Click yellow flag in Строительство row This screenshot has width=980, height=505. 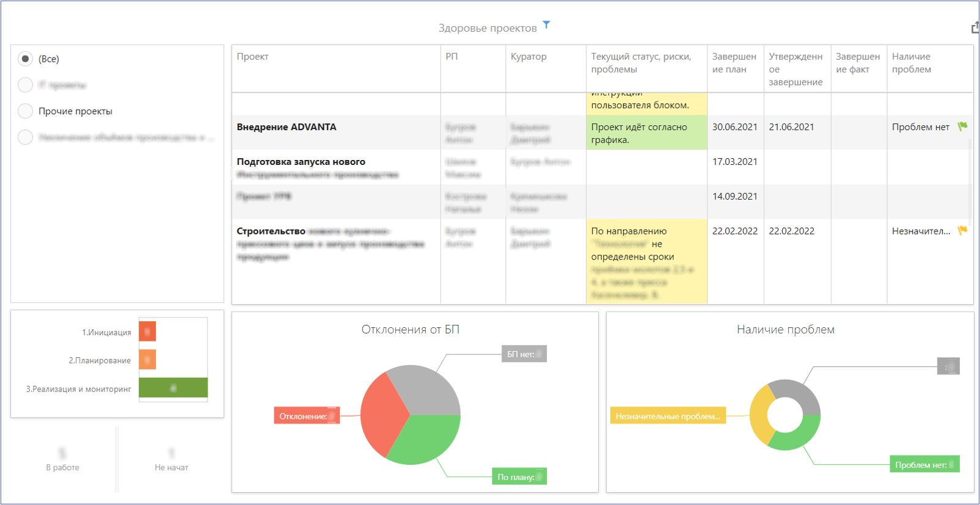[962, 231]
